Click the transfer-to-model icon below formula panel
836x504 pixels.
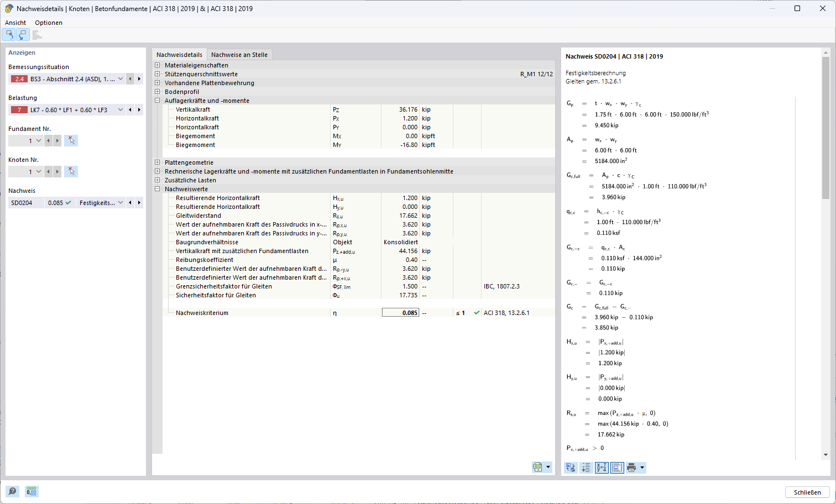click(570, 467)
